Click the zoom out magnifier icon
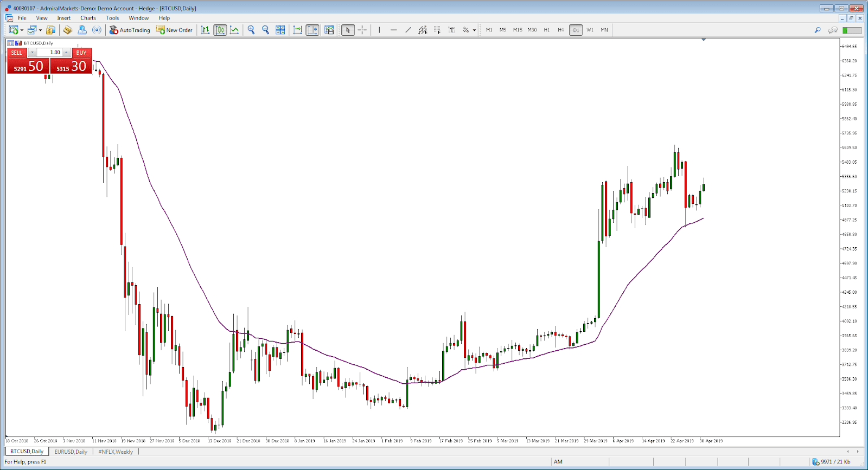Screen dimensions: 868x470 265,30
